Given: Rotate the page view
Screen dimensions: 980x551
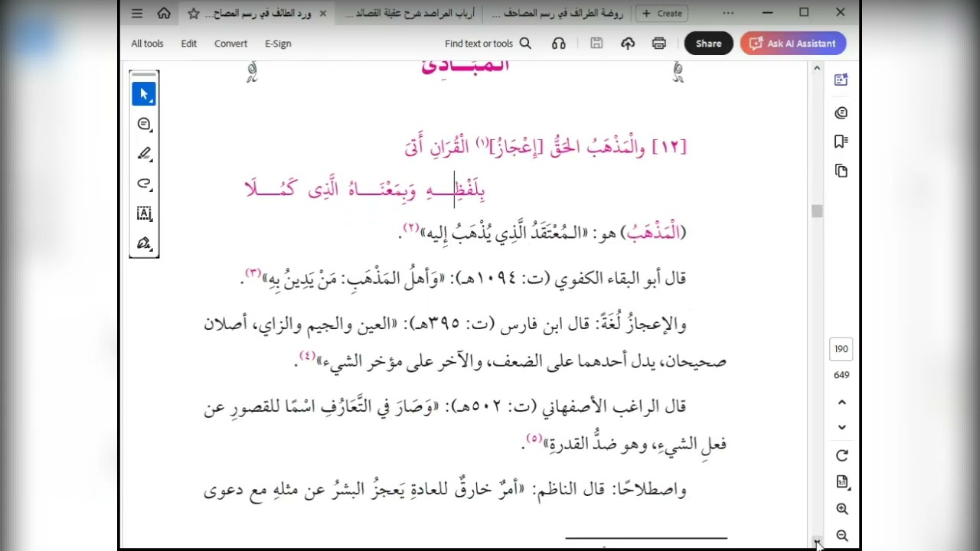Looking at the screenshot, I should coord(841,455).
